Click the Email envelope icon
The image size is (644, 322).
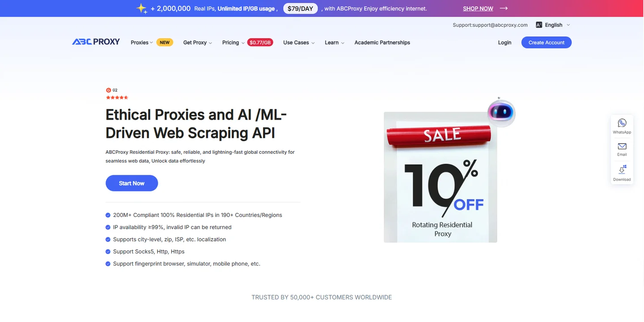[x=622, y=146]
